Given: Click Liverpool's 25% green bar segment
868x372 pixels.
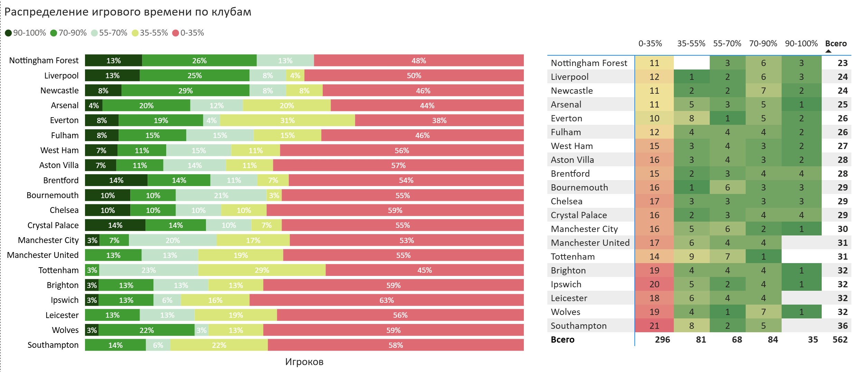Looking at the screenshot, I should pos(195,75).
